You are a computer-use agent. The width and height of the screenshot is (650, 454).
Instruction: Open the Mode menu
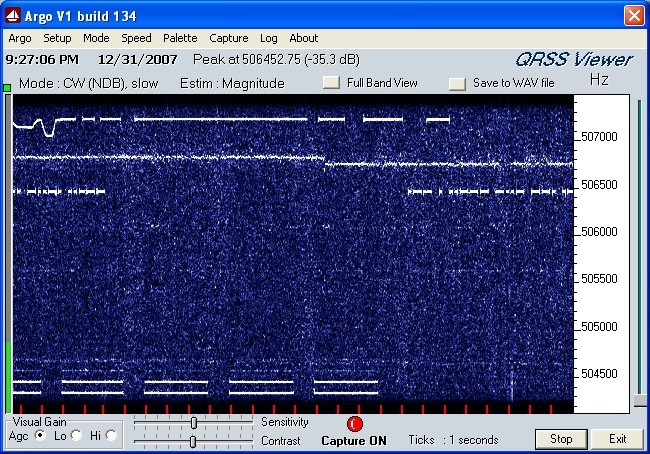pos(96,38)
